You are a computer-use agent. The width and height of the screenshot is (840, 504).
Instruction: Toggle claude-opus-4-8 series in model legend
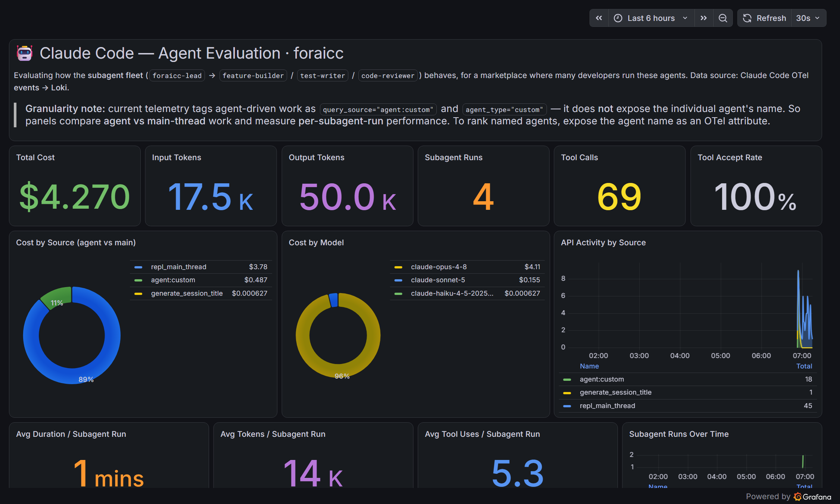tap(439, 267)
